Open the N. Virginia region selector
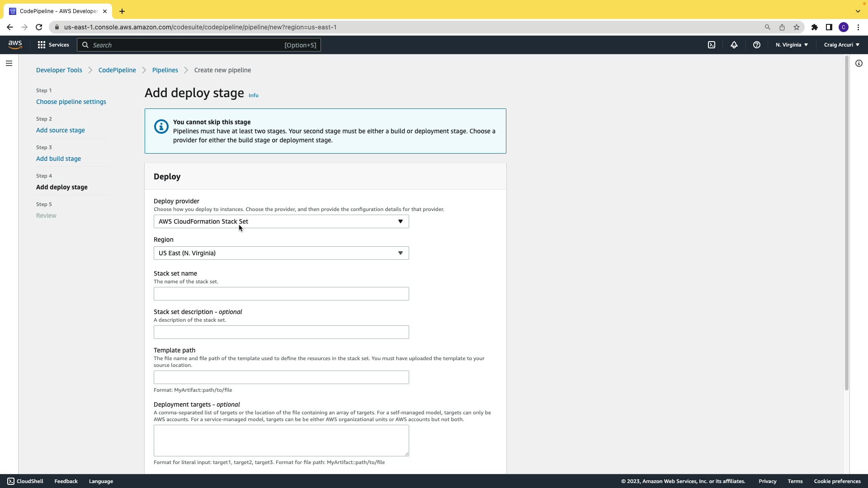This screenshot has width=868, height=488. click(792, 45)
